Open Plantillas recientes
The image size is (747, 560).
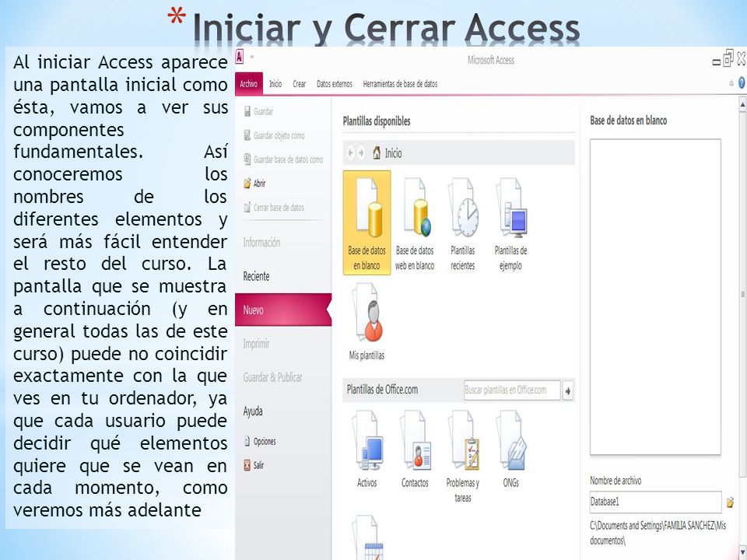tap(462, 223)
